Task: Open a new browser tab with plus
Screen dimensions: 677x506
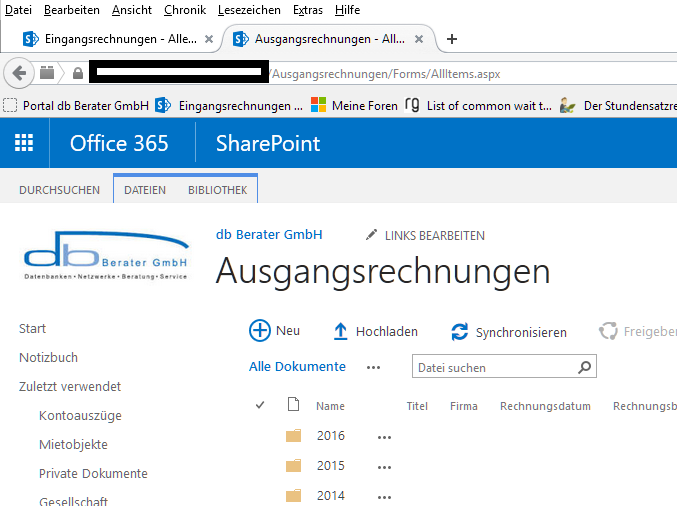Action: 452,39
